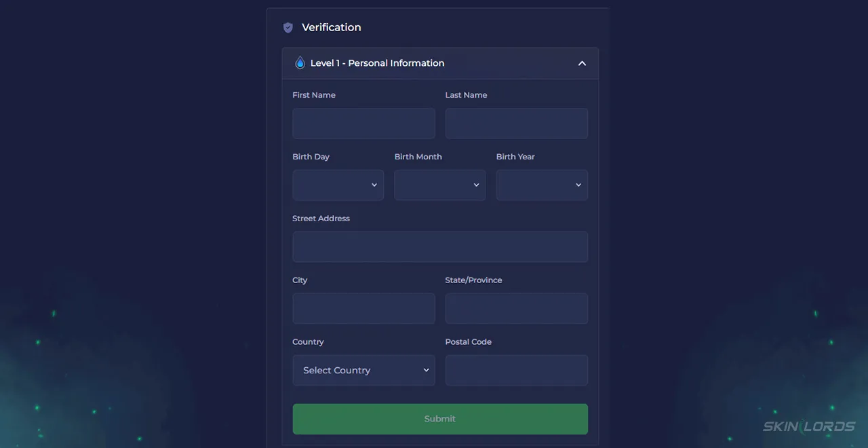Click the Birth Year chevron arrow
Screen dimensions: 868x448
coord(578,185)
